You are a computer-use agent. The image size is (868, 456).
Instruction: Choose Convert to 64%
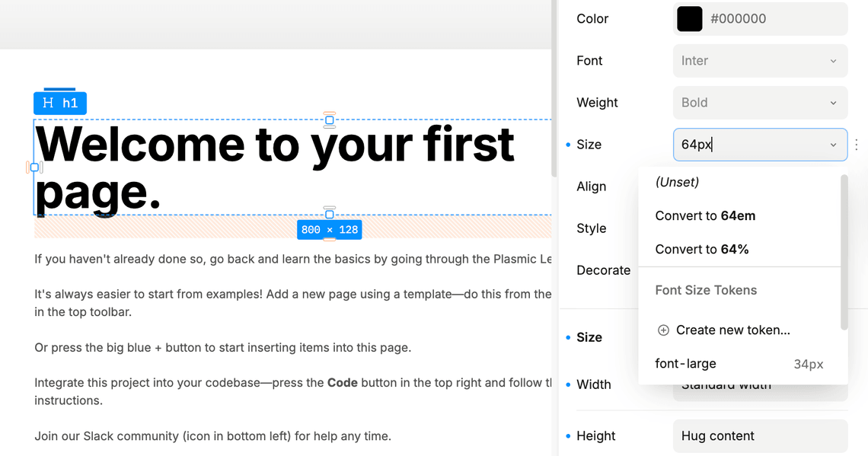[x=701, y=249]
